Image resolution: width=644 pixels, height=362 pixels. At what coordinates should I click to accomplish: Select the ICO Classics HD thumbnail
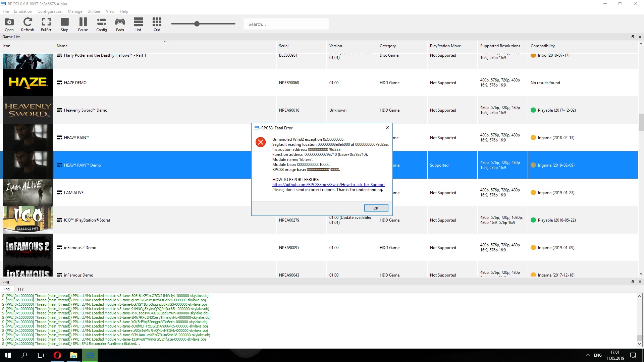point(28,220)
